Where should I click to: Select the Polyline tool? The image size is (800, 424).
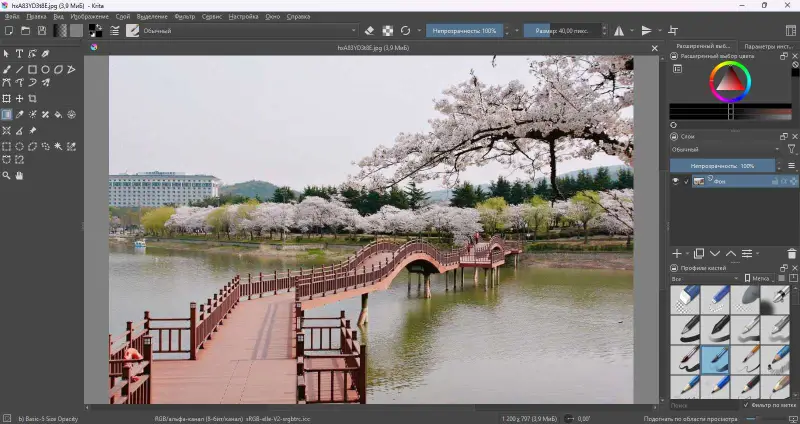point(71,69)
